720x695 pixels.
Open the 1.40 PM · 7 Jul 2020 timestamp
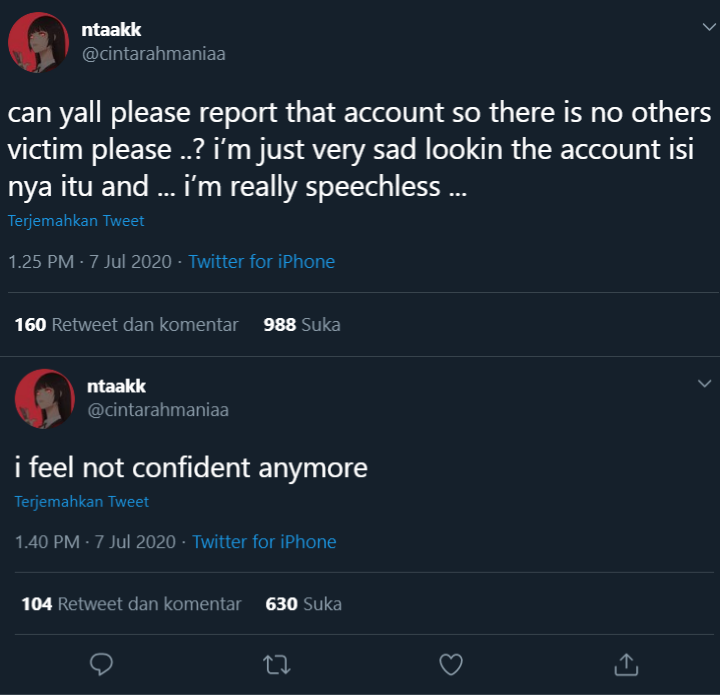tap(95, 542)
